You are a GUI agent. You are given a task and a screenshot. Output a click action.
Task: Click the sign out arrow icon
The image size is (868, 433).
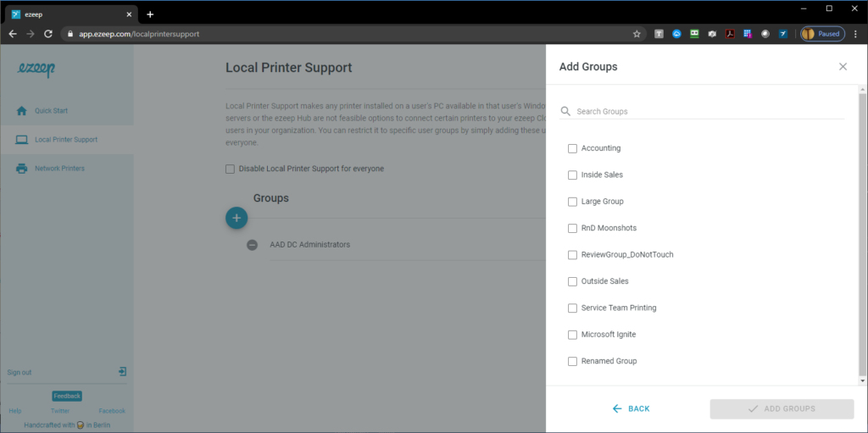pyautogui.click(x=122, y=371)
